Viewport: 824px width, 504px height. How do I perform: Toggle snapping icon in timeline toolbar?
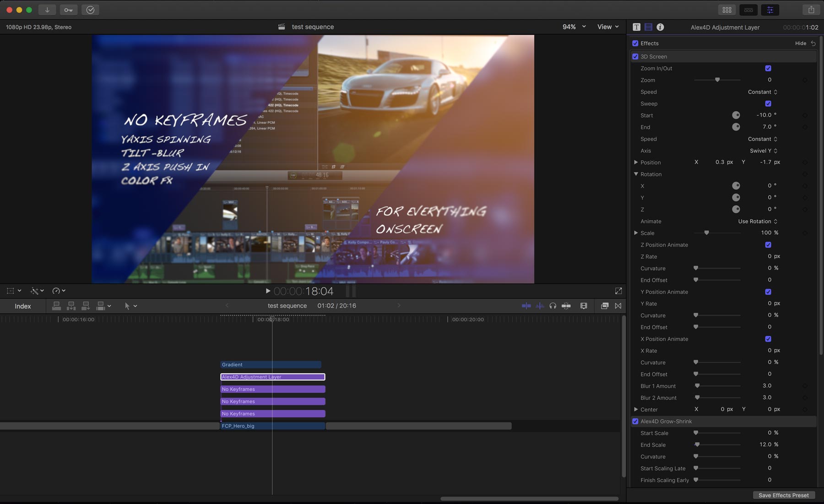(566, 306)
